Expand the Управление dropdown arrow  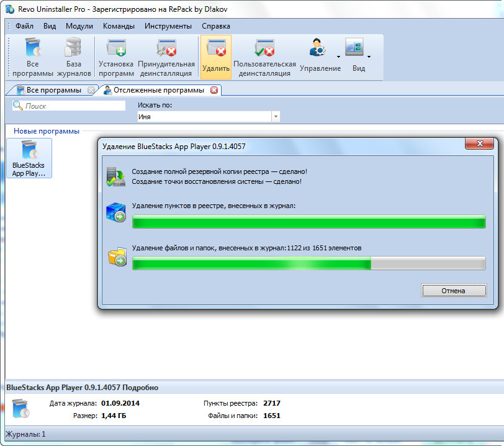338,57
